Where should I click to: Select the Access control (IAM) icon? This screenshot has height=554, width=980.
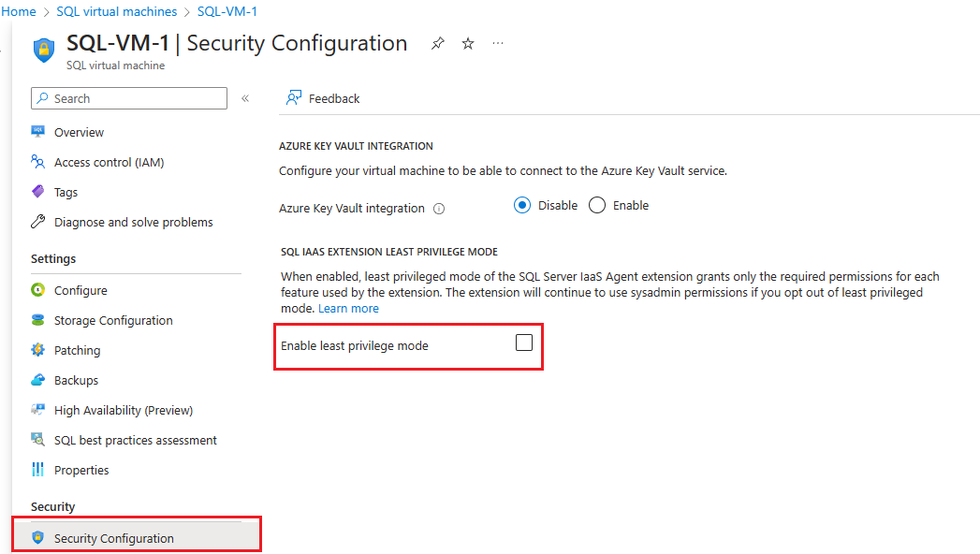(x=37, y=162)
